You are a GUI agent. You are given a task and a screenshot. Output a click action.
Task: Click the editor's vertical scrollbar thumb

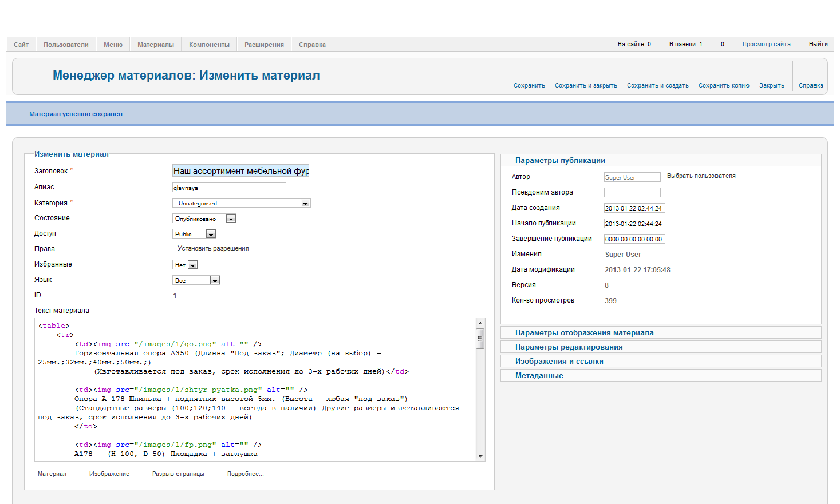(480, 338)
